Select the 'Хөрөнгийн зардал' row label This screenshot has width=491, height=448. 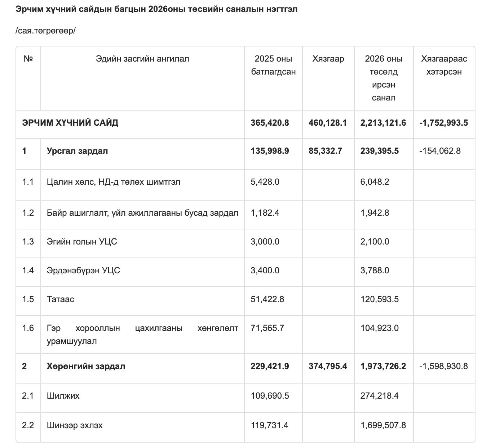(86, 366)
